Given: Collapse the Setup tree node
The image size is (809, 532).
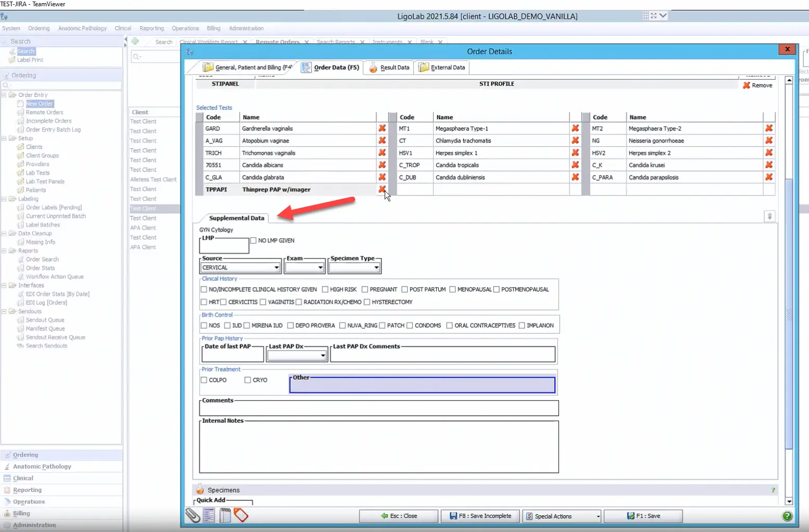Looking at the screenshot, I should click(x=4, y=138).
